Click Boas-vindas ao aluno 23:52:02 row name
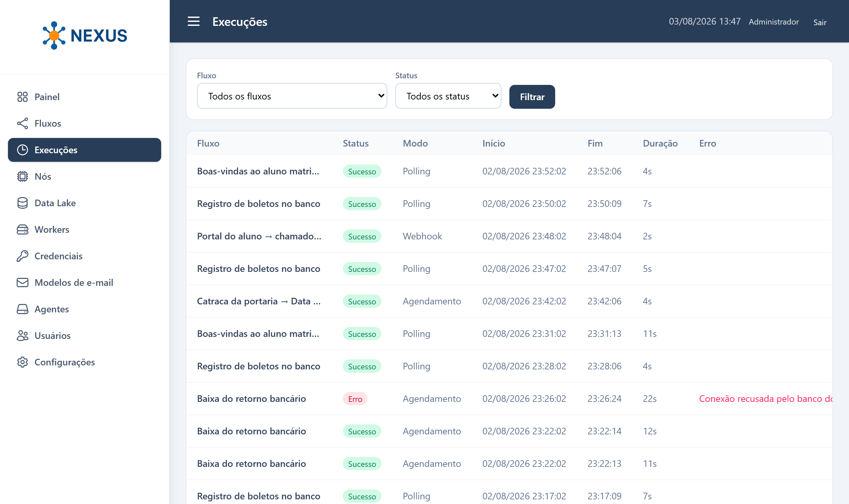The image size is (849, 504). tap(258, 171)
